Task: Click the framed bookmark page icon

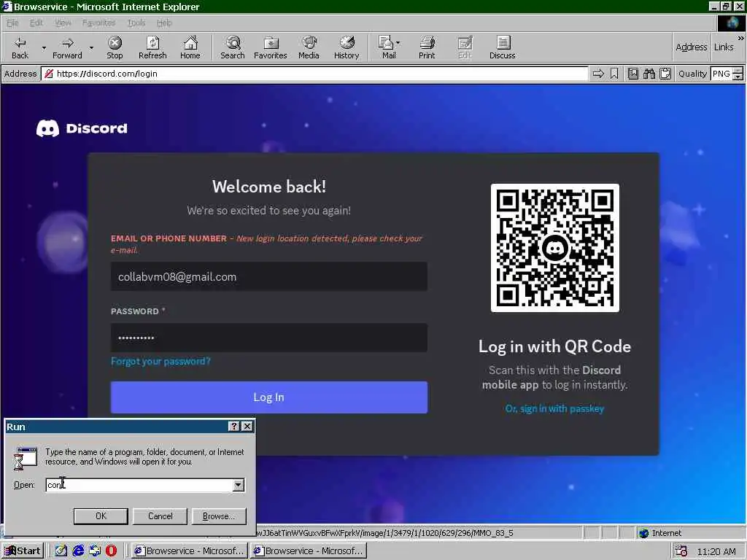Action: [x=632, y=74]
